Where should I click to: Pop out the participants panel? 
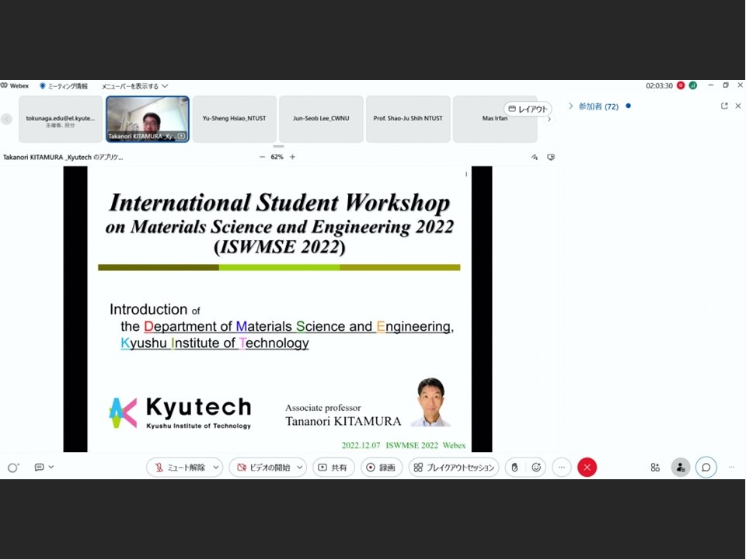click(x=724, y=106)
